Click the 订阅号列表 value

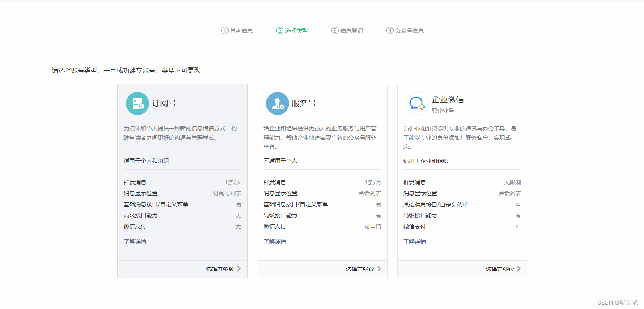point(227,193)
